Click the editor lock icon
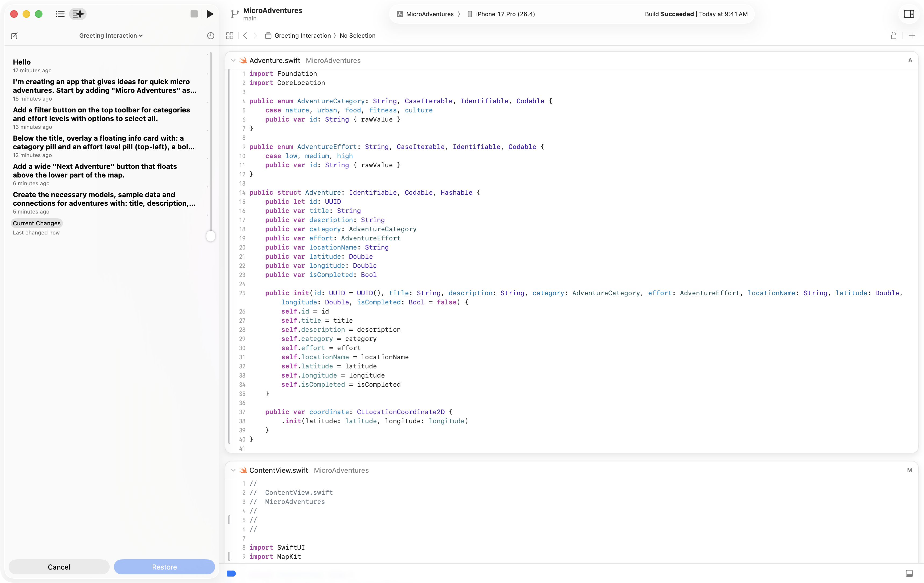The height and width of the screenshot is (583, 924). point(894,36)
